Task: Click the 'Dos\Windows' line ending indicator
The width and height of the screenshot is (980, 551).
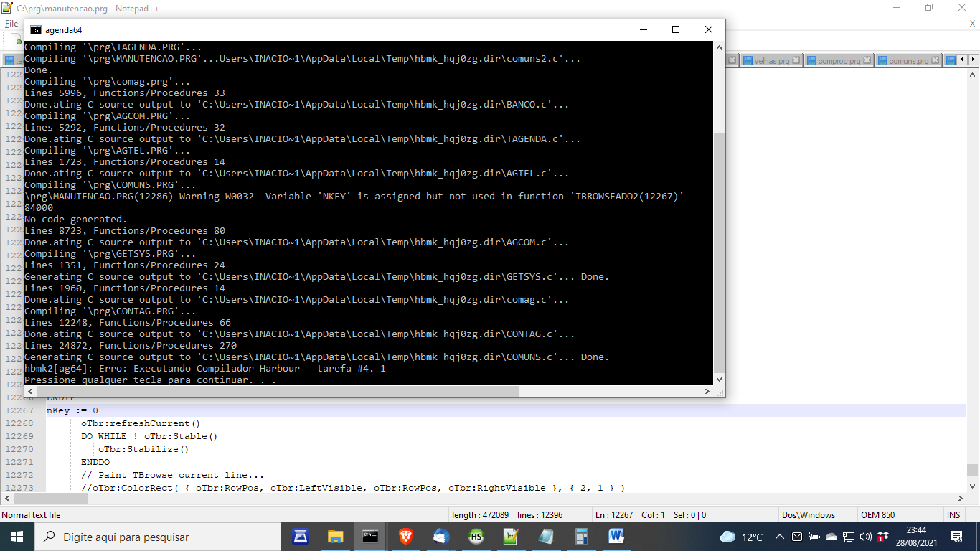Action: click(x=808, y=515)
